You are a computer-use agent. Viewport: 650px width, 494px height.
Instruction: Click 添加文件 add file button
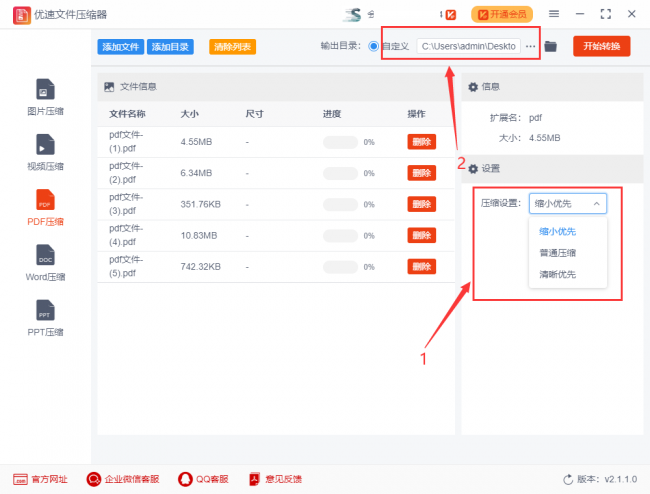pos(121,47)
